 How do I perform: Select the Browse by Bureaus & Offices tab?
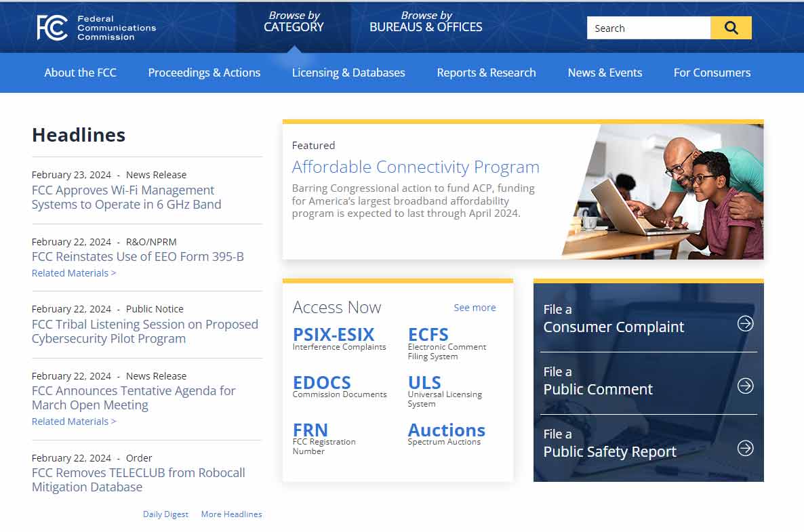coord(426,22)
